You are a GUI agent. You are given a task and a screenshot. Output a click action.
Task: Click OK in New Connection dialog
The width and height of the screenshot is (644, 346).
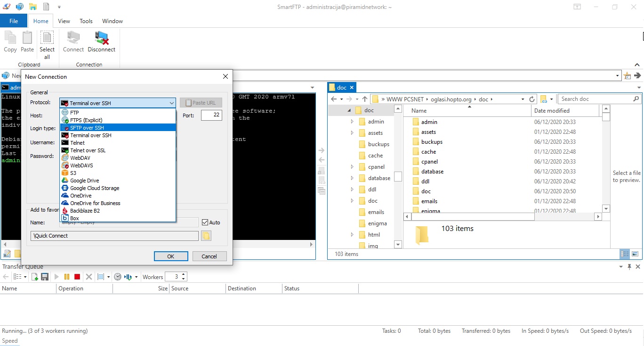[x=171, y=256]
